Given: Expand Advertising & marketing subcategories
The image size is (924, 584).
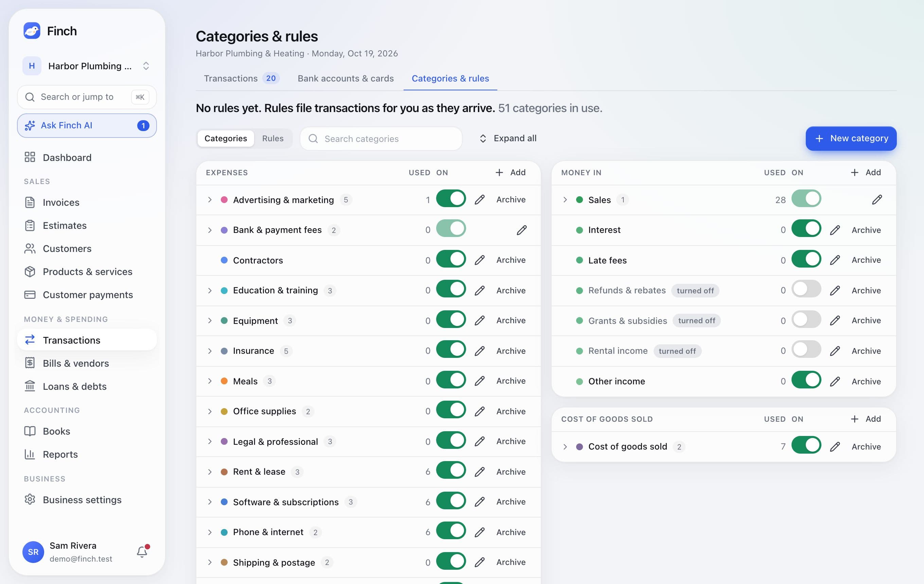Looking at the screenshot, I should 210,199.
